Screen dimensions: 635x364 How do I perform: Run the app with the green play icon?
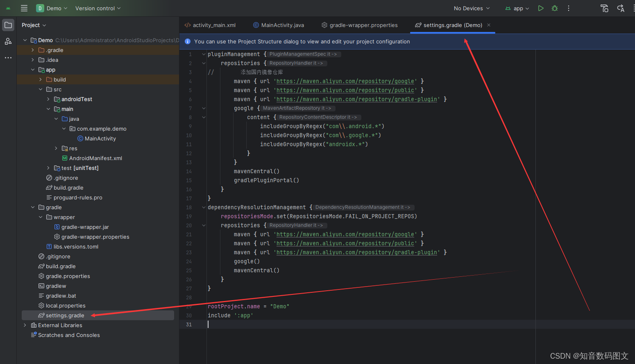(x=541, y=8)
